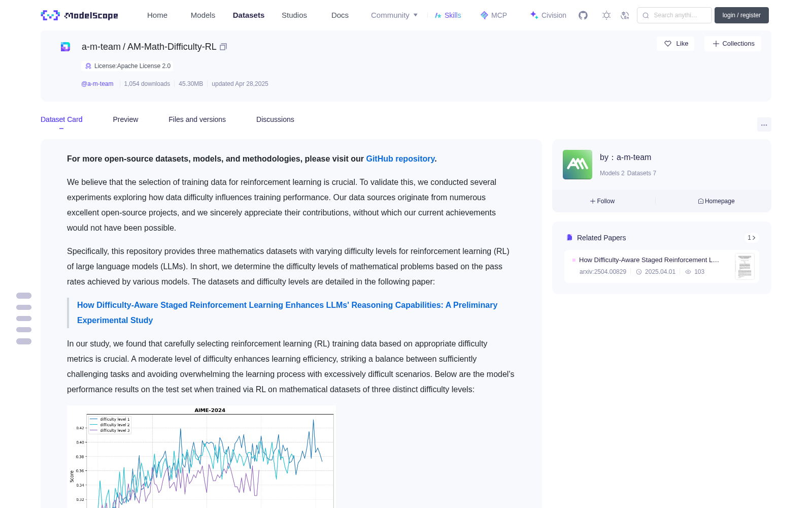Click the ModelScope logo

tap(80, 15)
